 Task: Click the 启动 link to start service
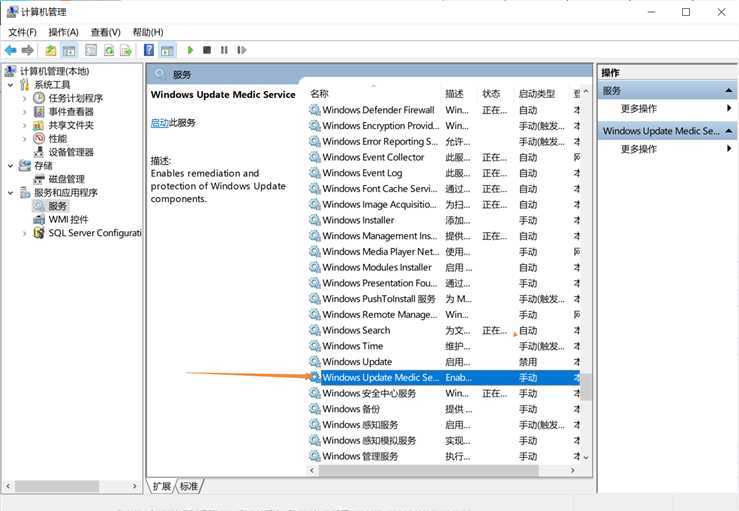159,123
